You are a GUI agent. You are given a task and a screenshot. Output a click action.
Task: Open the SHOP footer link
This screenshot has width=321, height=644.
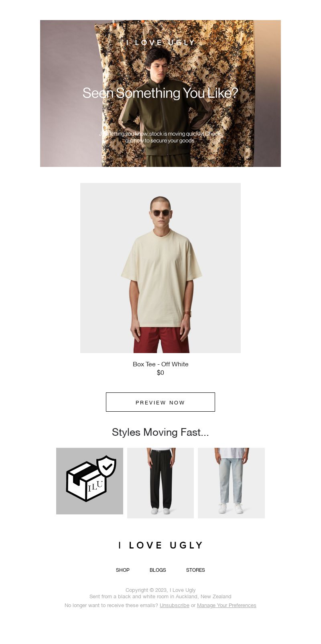(123, 570)
